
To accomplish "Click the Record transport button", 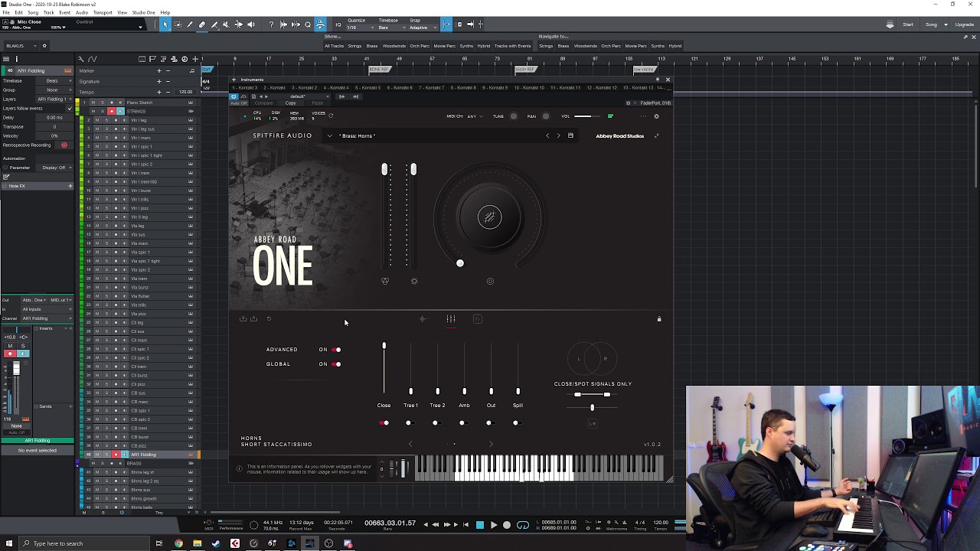I will click(507, 525).
